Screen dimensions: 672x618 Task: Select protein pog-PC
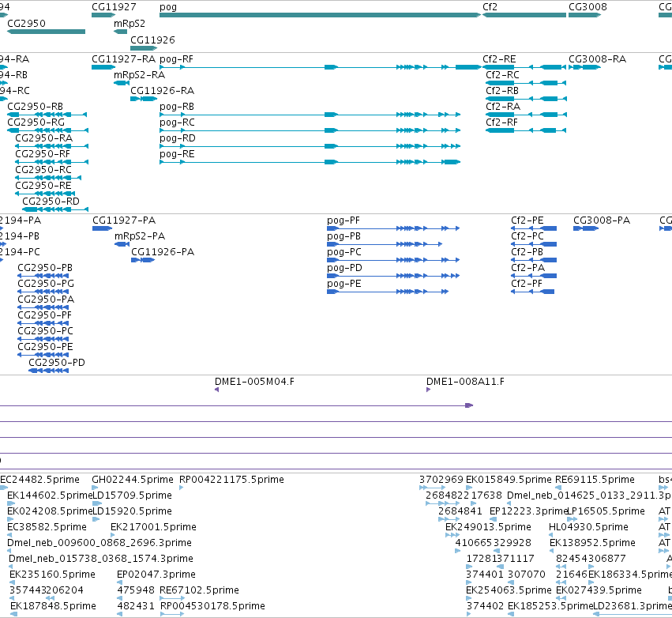tap(393, 260)
